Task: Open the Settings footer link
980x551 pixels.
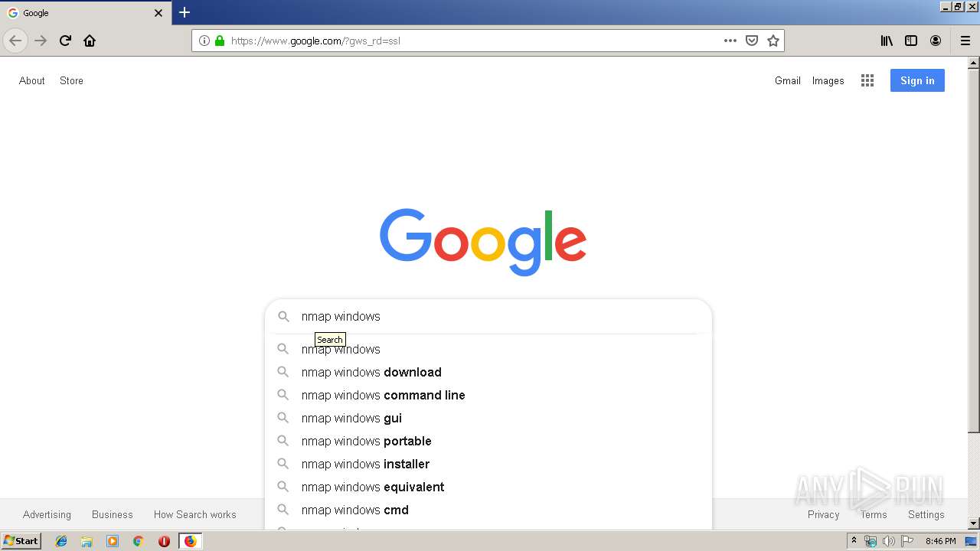Action: (x=926, y=514)
